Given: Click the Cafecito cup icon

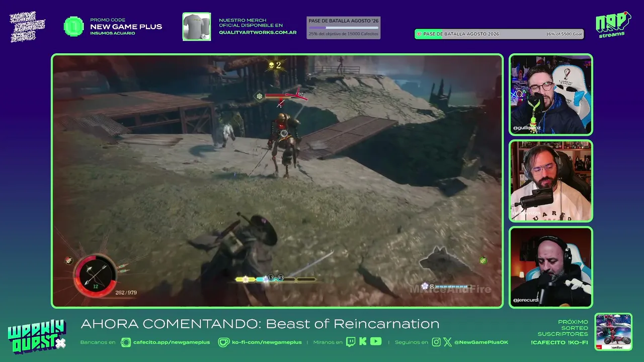Looking at the screenshot, I should coord(126,342).
